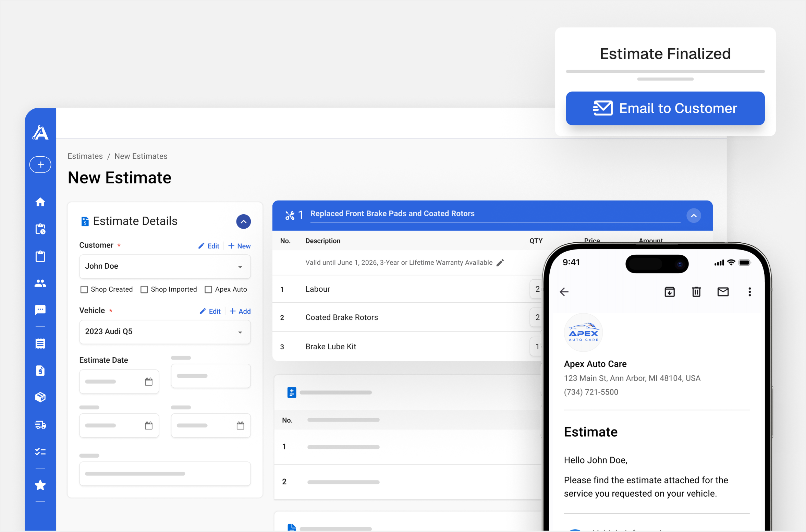Open the star favorites sidebar icon
The image size is (806, 532).
40,485
